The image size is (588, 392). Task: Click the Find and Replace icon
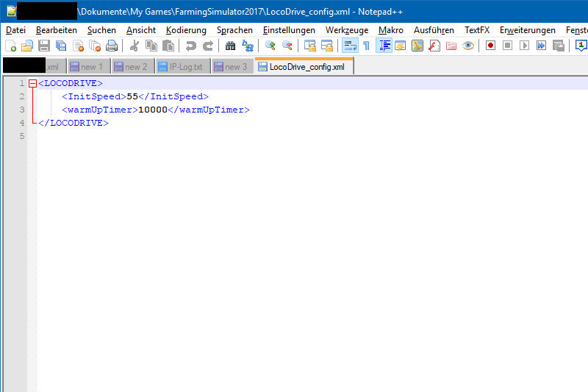248,46
